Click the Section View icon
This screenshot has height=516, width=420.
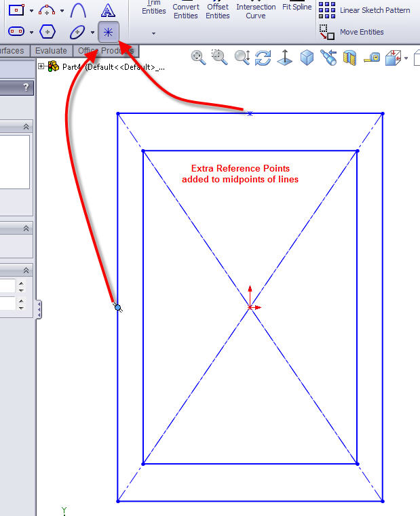349,58
